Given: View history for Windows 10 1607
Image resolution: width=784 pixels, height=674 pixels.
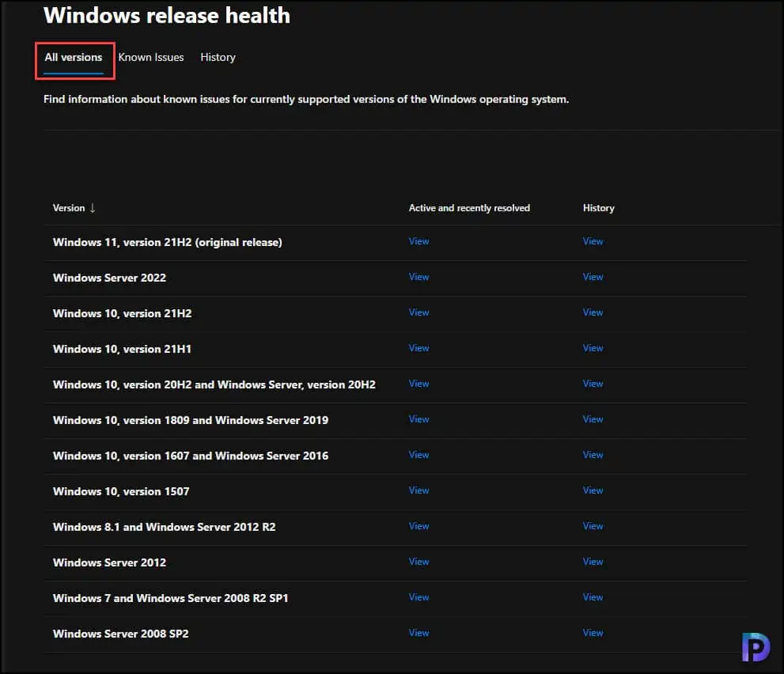Looking at the screenshot, I should (593, 455).
